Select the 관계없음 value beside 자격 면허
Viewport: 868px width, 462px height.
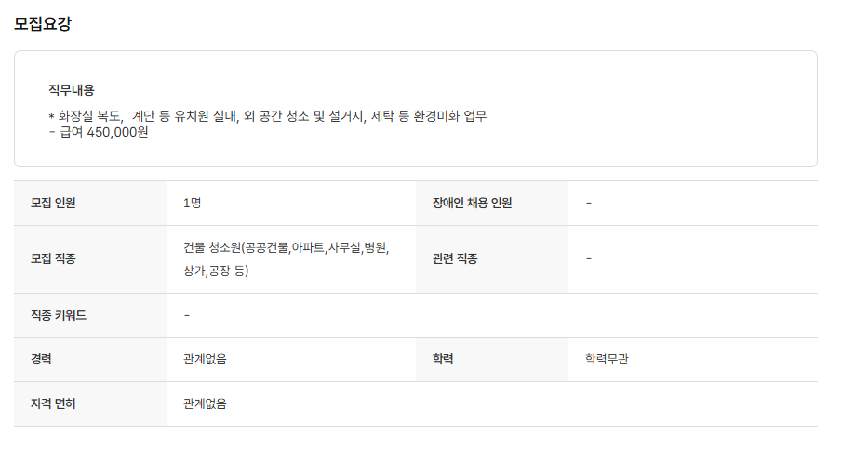(x=205, y=403)
